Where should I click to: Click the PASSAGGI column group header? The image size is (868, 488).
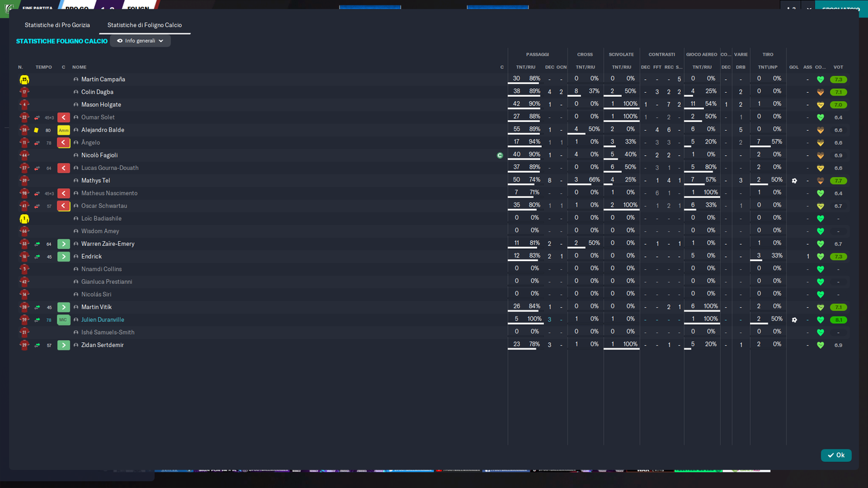(x=538, y=54)
